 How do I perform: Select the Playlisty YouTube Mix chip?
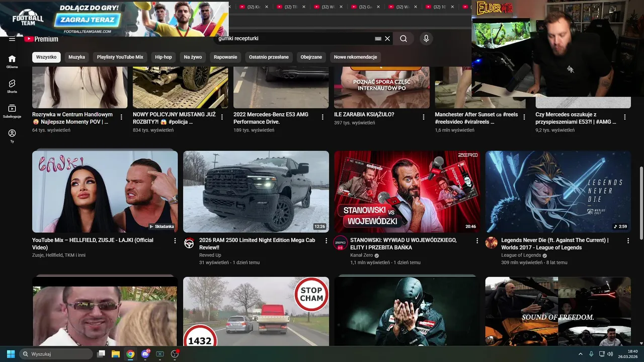(120, 57)
